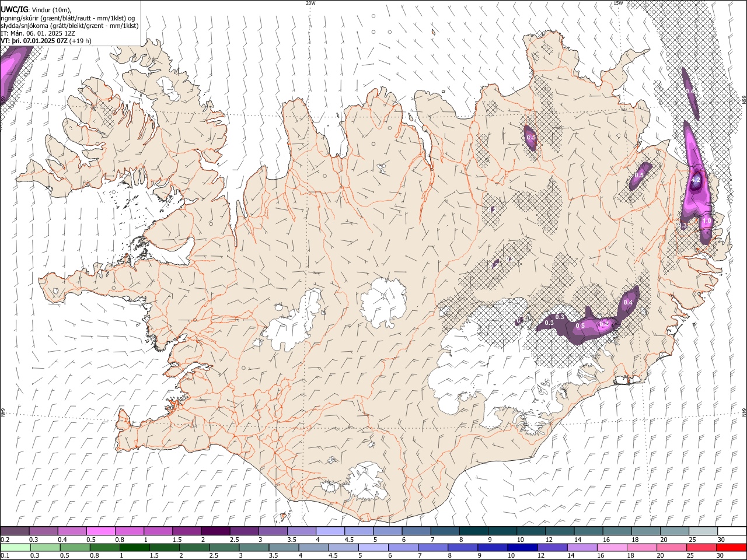747x560 pixels.
Task: Select the darkest purple upper swatch for 2–2.5
Action: click(216, 531)
